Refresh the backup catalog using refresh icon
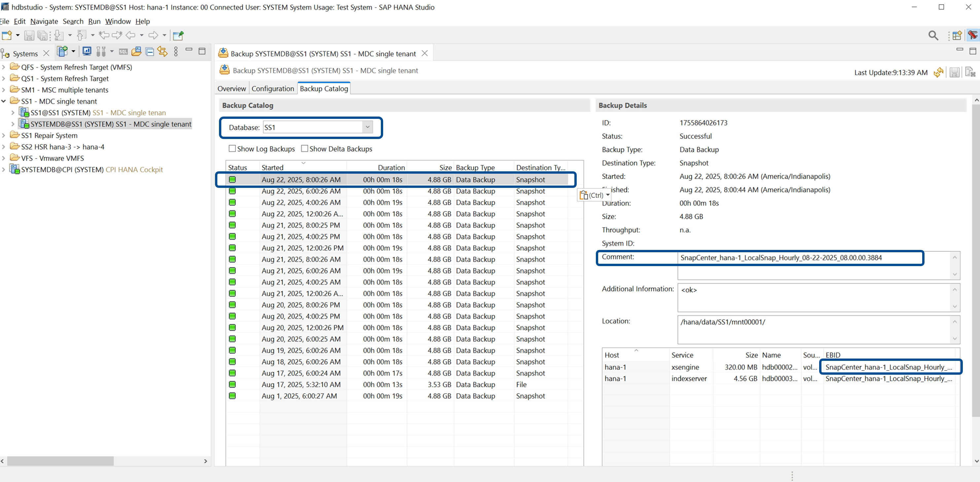Image resolution: width=980 pixels, height=482 pixels. click(938, 72)
